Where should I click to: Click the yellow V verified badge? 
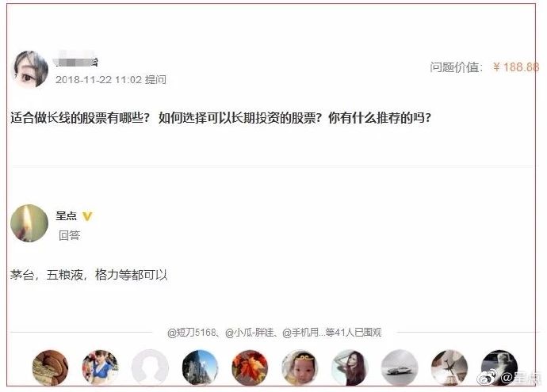tap(87, 216)
